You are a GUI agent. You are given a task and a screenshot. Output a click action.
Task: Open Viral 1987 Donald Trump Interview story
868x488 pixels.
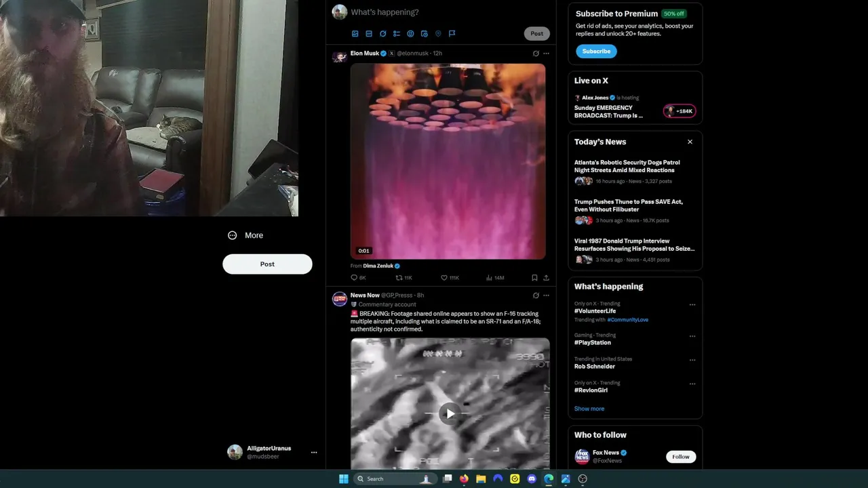click(x=635, y=249)
